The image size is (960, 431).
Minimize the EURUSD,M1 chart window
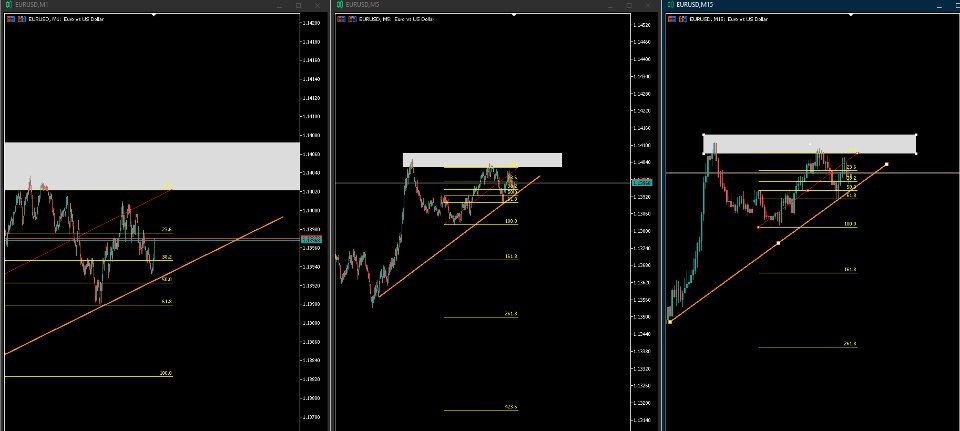coord(279,6)
